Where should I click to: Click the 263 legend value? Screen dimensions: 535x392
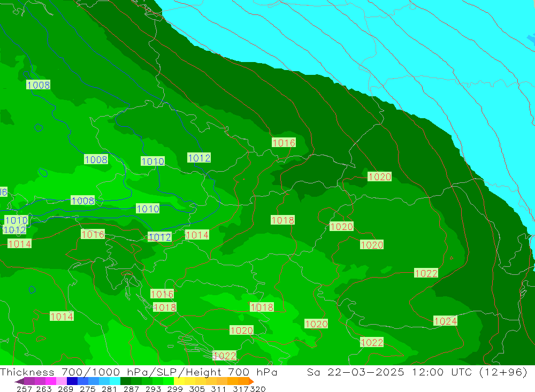pyautogui.click(x=44, y=389)
